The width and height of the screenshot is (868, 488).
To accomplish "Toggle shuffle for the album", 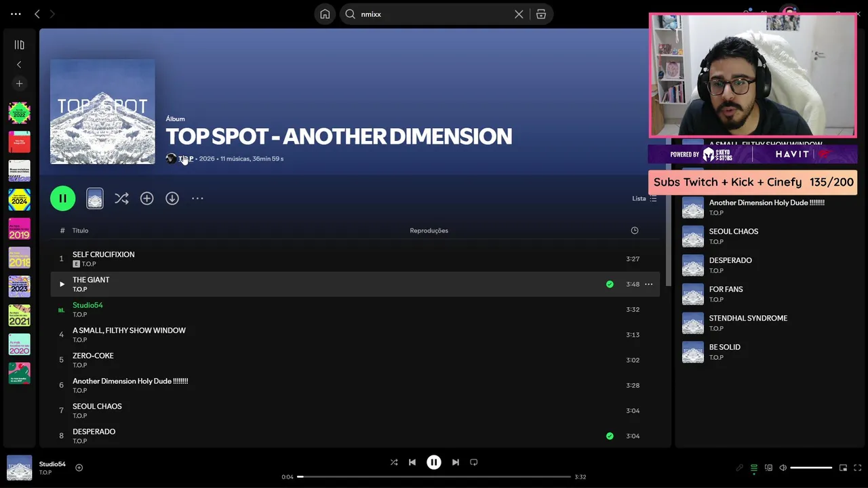I will pos(121,199).
